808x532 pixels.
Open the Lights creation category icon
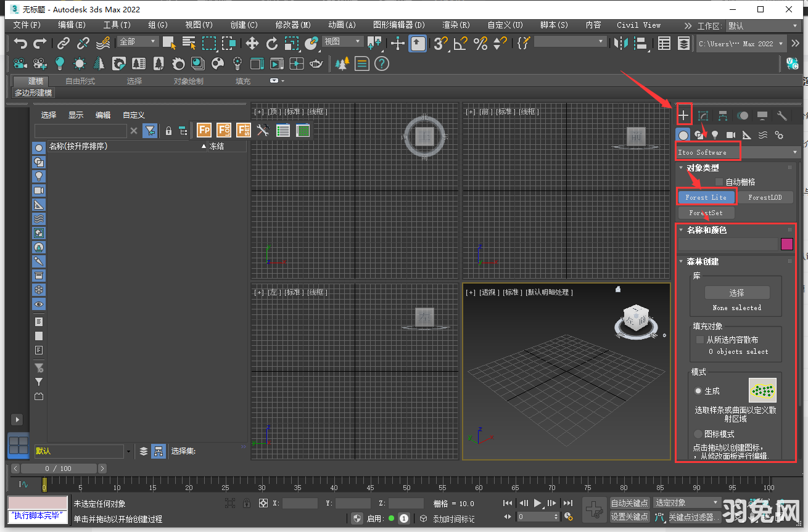714,134
